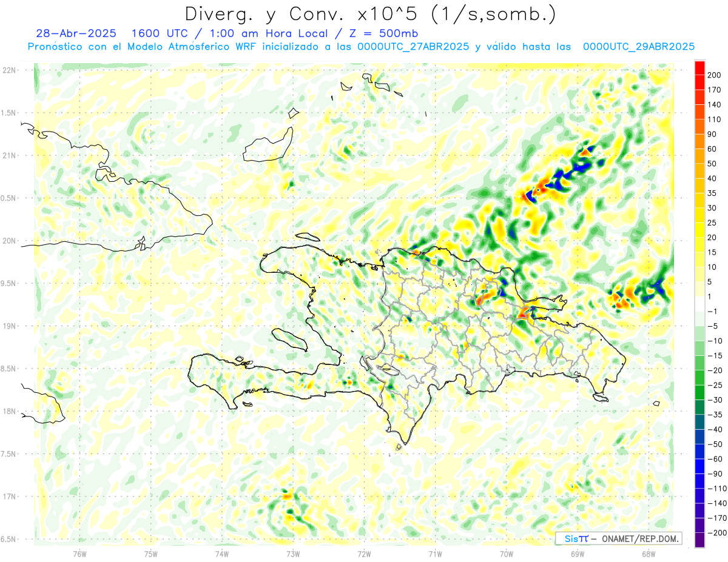Click the white swatch between 1 and -1
Screen dimensions: 728x562
pos(699,304)
